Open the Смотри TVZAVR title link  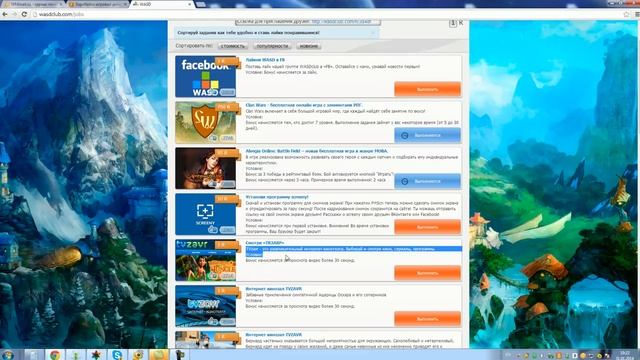tap(265, 243)
